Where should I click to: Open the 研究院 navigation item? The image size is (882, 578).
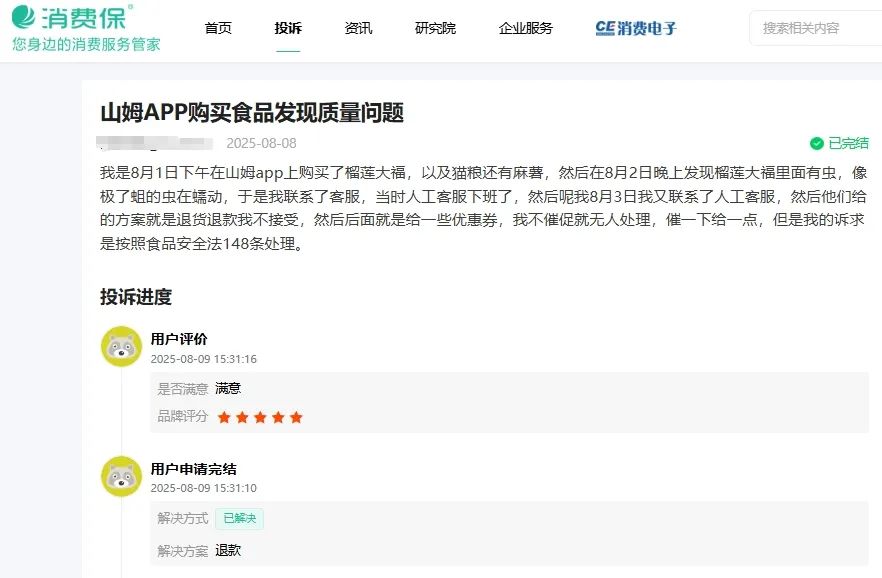click(x=435, y=28)
